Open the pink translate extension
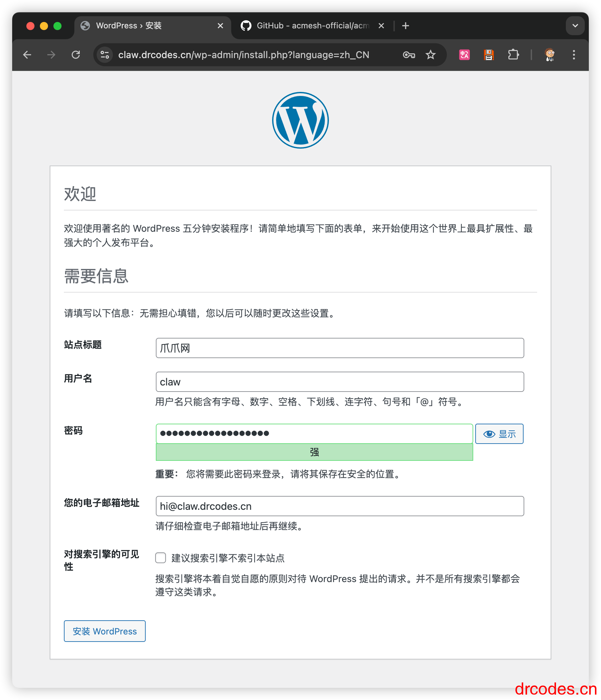The height and width of the screenshot is (700, 601). point(464,55)
